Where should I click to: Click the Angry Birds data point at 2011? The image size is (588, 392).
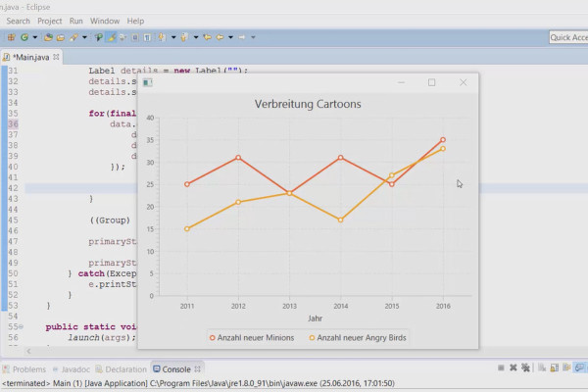187,228
